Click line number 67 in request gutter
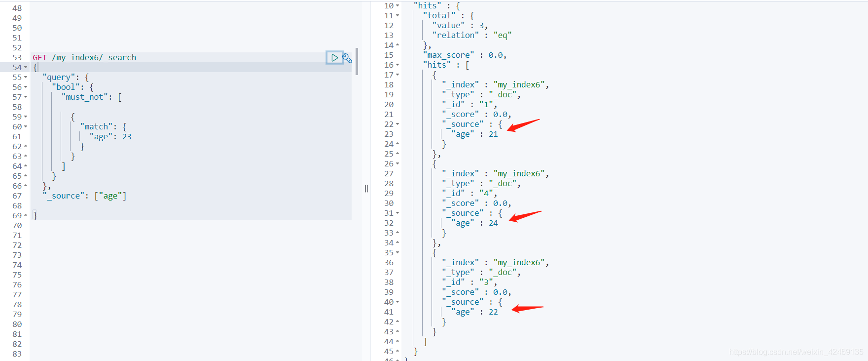Viewport: 868px width, 361px height. pyautogui.click(x=17, y=196)
